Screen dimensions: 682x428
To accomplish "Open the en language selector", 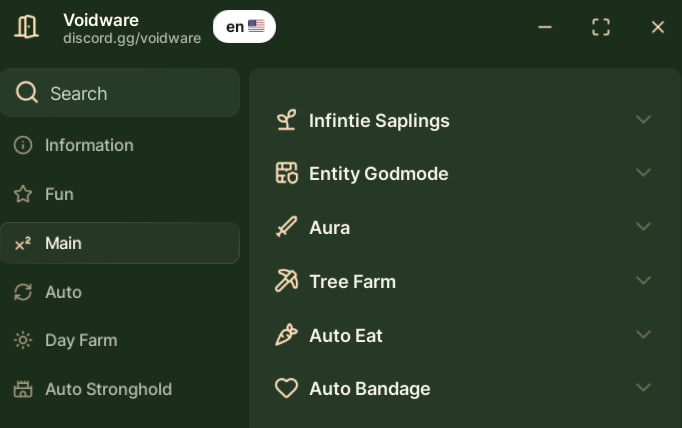I will (244, 27).
